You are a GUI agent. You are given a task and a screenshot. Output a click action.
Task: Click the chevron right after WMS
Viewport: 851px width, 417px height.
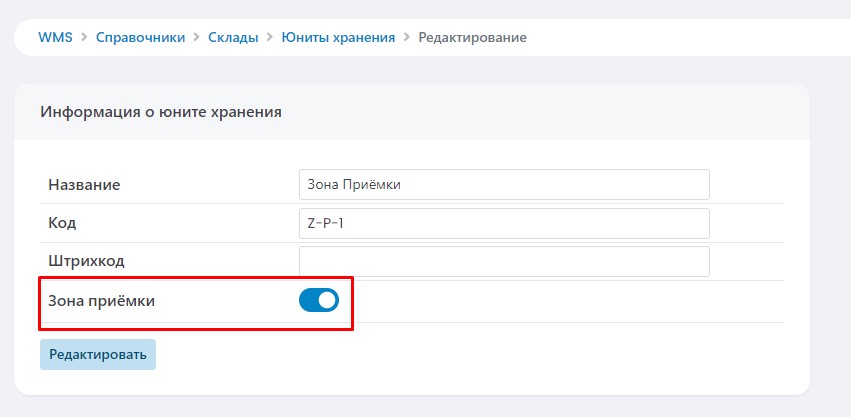pyautogui.click(x=83, y=37)
